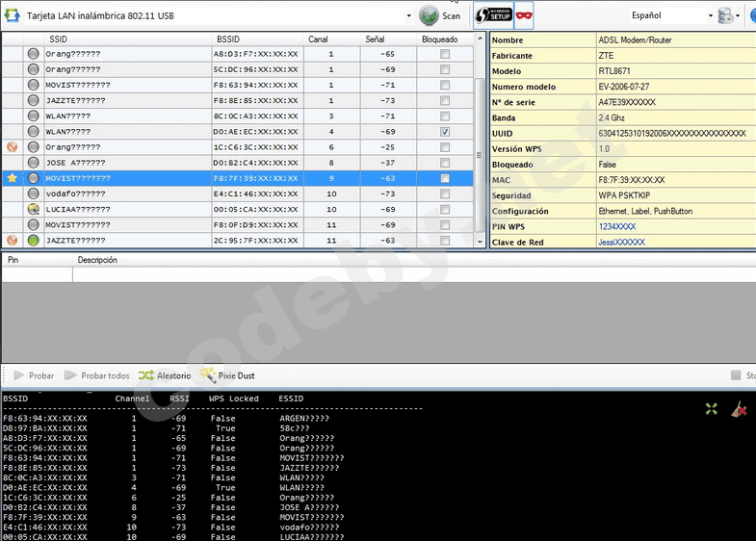Open the Wi-Fi Protected Setup tool
This screenshot has height=541, width=756.
click(493, 15)
